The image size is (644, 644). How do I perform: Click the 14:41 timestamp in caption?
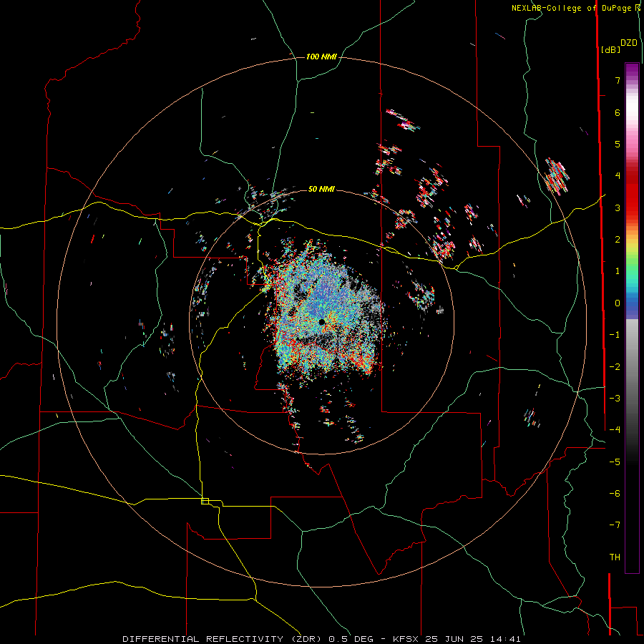click(507, 639)
